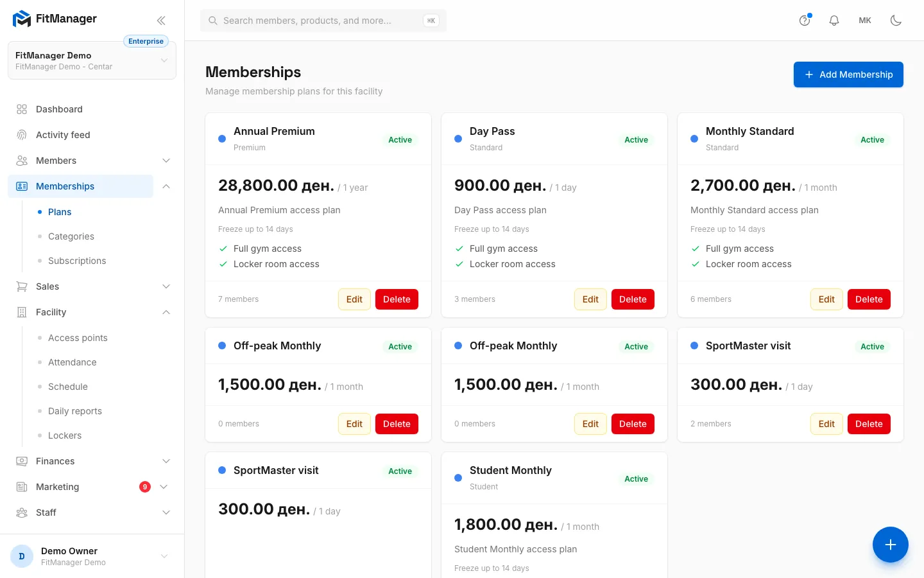
Task: Open the Demo Owner account menu
Action: tap(92, 556)
